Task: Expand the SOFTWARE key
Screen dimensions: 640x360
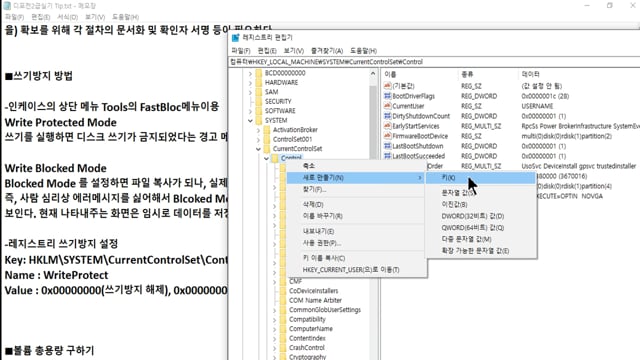Action: tap(250, 111)
